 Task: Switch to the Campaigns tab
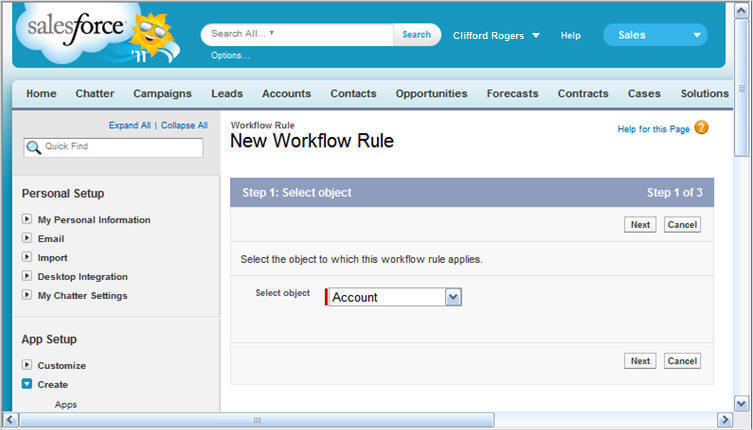click(162, 94)
